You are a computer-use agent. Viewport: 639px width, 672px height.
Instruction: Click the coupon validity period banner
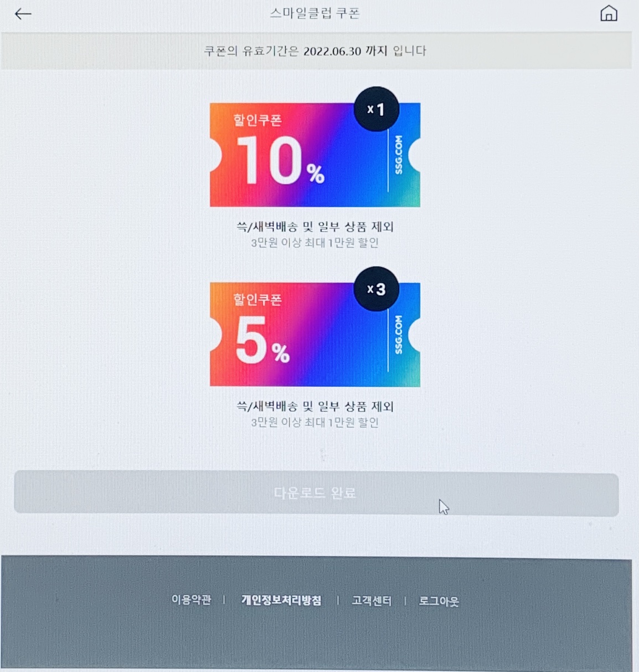[x=316, y=50]
